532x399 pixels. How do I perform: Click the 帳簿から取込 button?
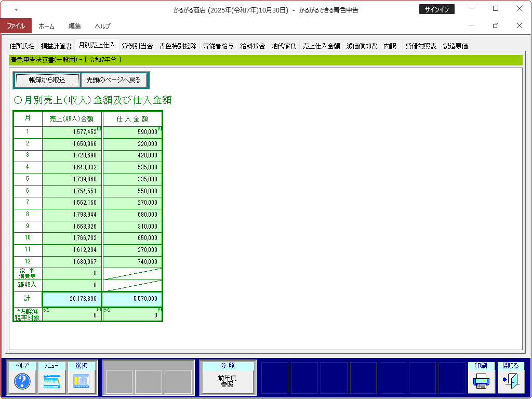tap(47, 80)
